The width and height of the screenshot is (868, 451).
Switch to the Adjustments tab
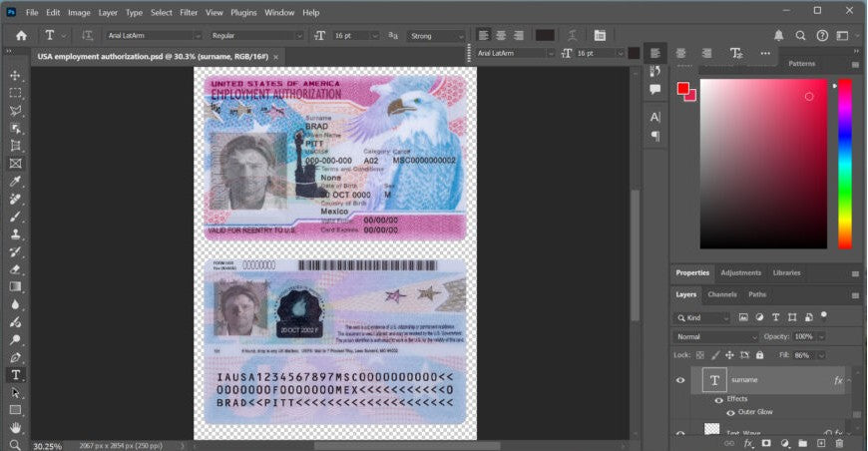tap(740, 272)
